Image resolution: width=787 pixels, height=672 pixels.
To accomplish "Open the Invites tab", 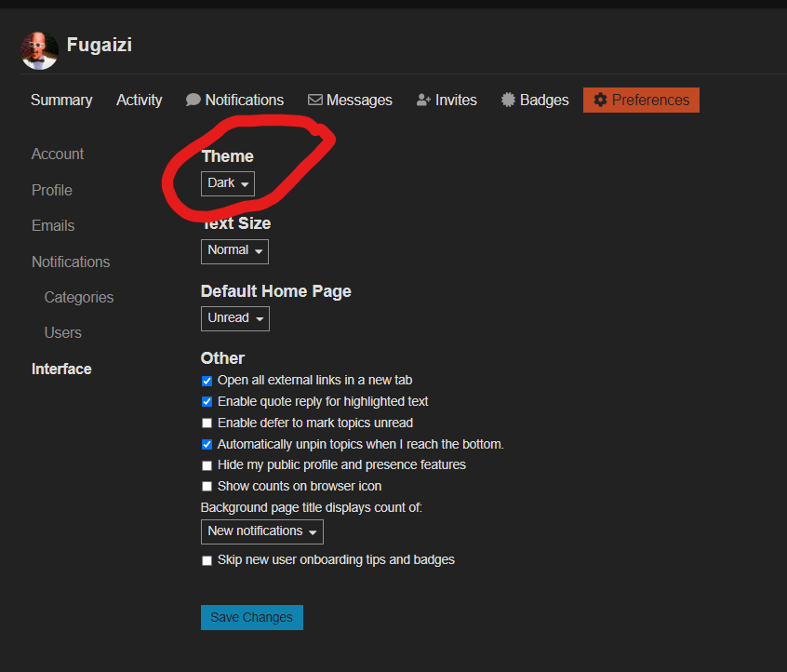I will [447, 100].
